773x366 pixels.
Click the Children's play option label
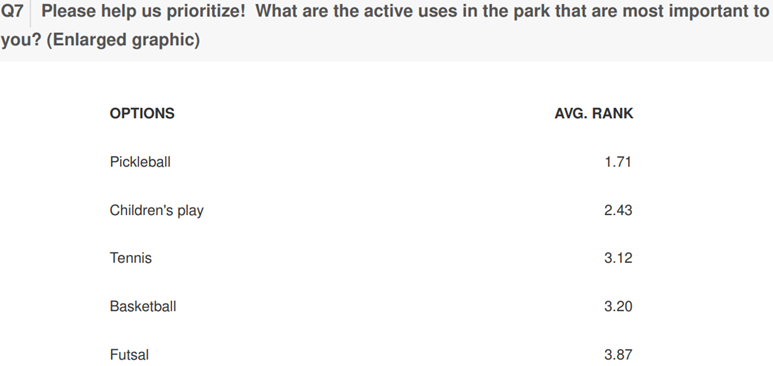click(x=156, y=211)
